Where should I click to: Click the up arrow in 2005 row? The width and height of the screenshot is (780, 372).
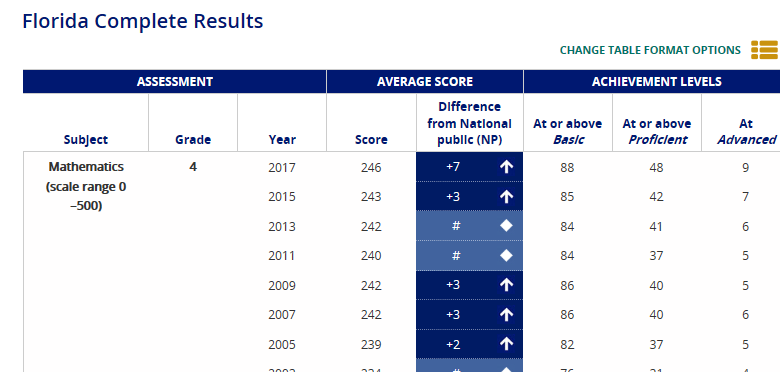(506, 344)
